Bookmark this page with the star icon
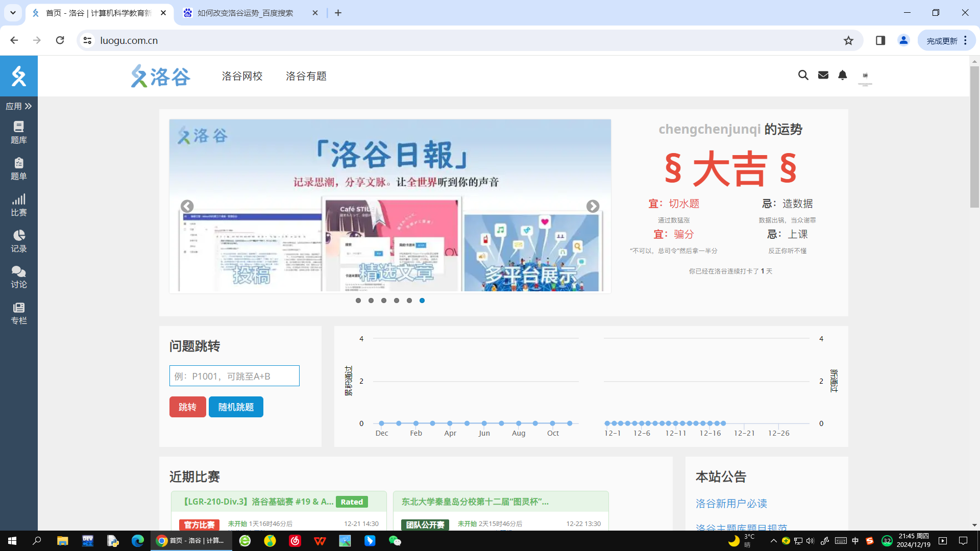Image resolution: width=980 pixels, height=551 pixels. tap(848, 40)
